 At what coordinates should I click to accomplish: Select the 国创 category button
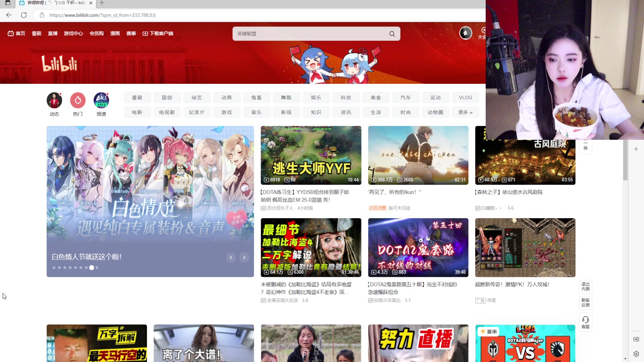[167, 98]
